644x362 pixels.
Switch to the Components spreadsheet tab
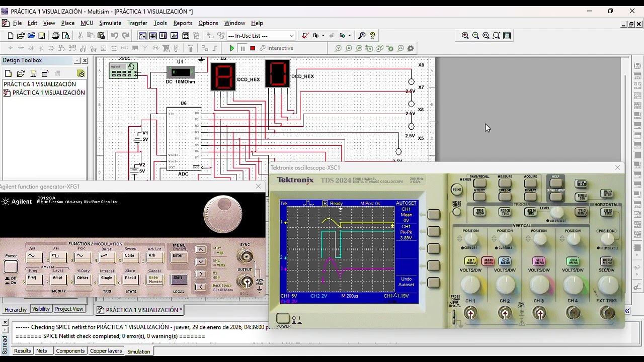point(70,351)
